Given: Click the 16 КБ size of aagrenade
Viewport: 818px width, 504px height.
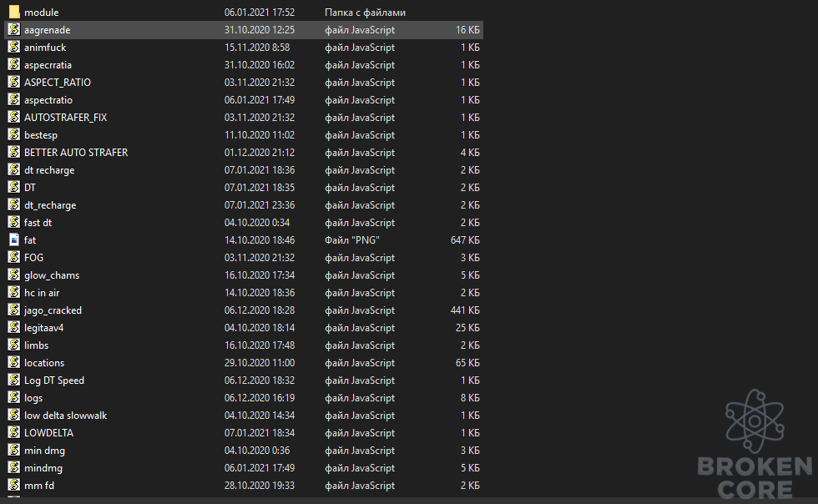Looking at the screenshot, I should coord(467,30).
